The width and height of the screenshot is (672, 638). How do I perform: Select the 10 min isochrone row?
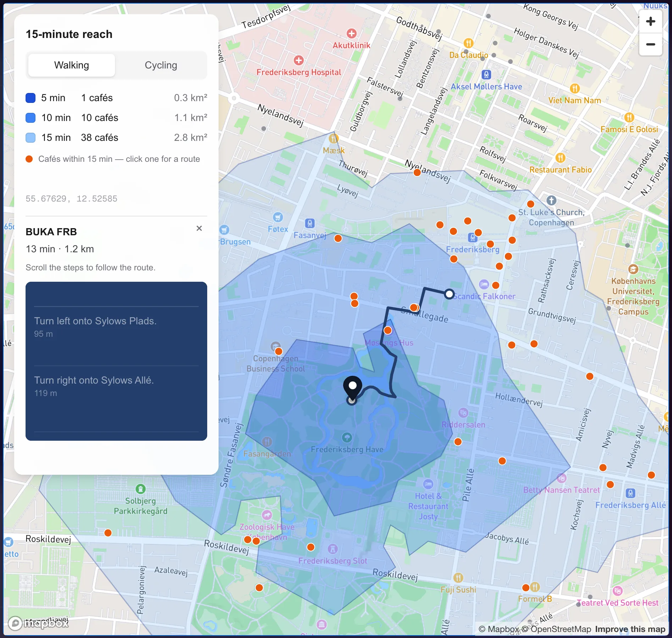tap(116, 118)
